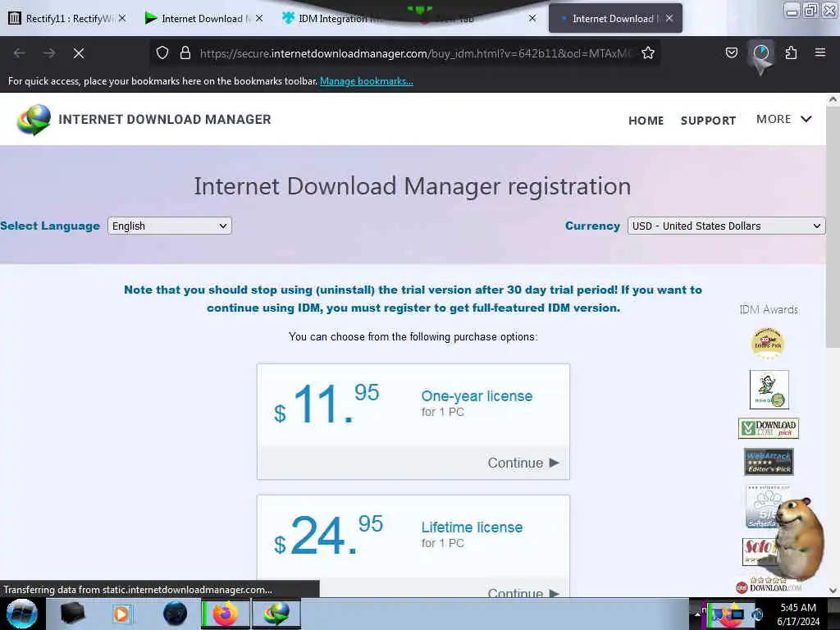
Task: Continue with the Lifetime license
Action: (523, 592)
